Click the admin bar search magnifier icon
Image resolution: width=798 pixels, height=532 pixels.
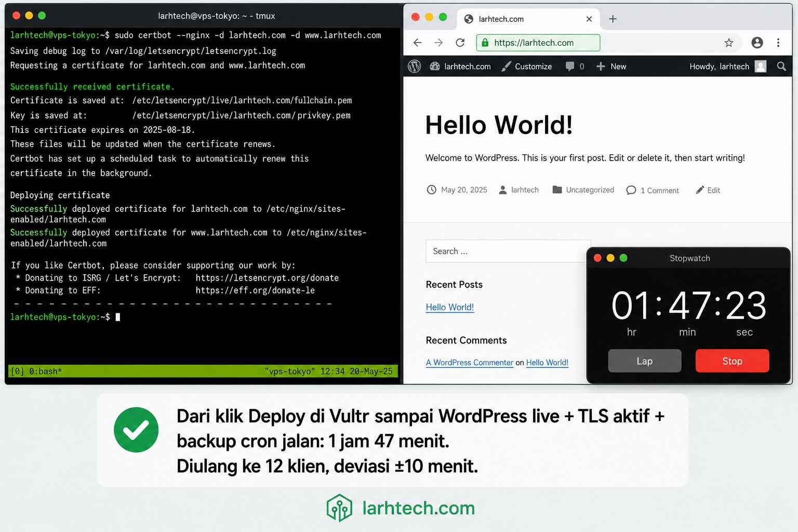pos(781,66)
